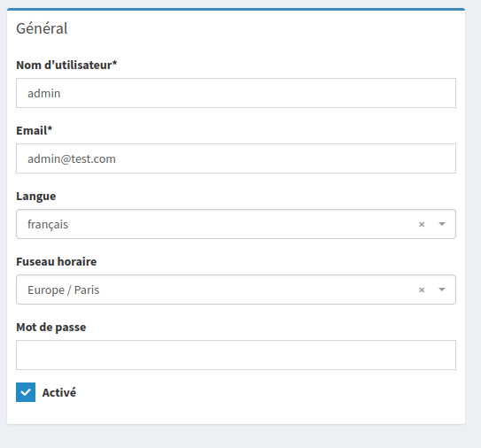Viewport: 481px width, 448px height.
Task: Open the Langue dropdown arrow
Action: point(442,224)
